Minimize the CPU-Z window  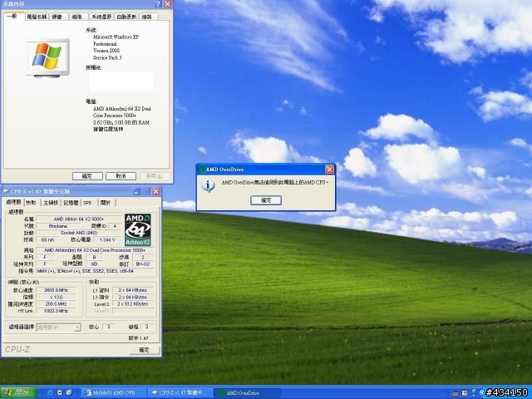pos(136,192)
